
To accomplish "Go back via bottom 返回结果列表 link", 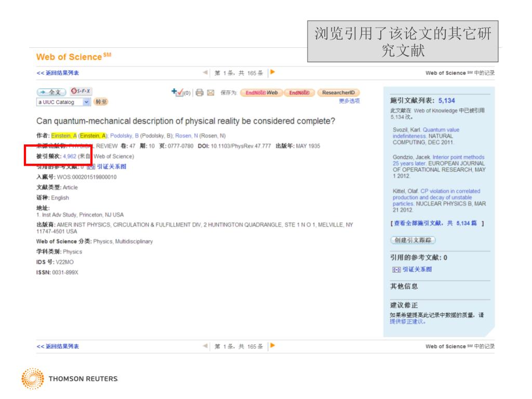I will click(x=58, y=347).
